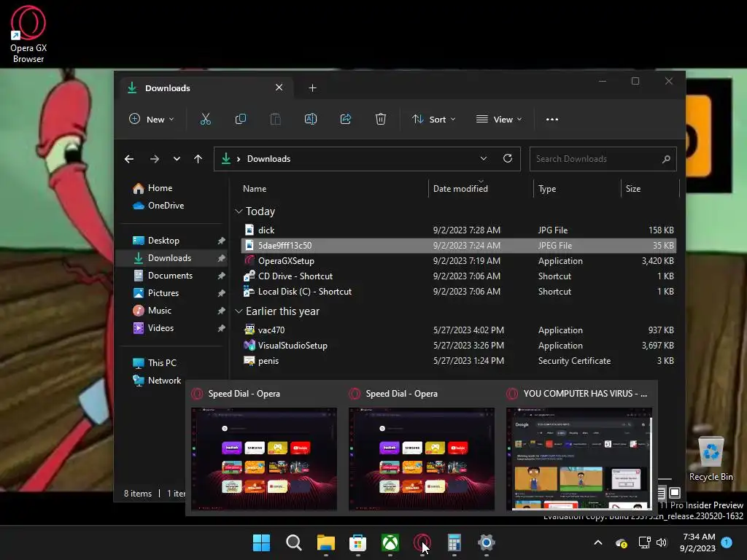Viewport: 747px width, 560px height.
Task: Sort by Type column header
Action: [x=547, y=189]
